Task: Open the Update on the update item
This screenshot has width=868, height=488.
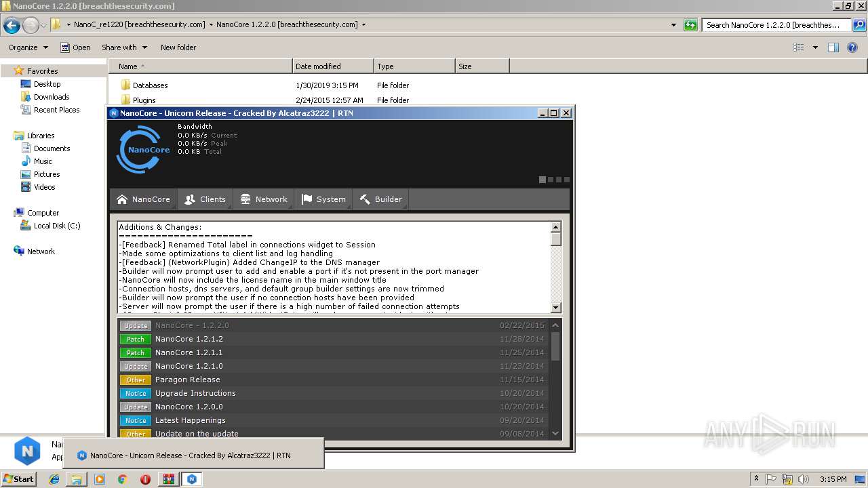Action: pyautogui.click(x=332, y=434)
